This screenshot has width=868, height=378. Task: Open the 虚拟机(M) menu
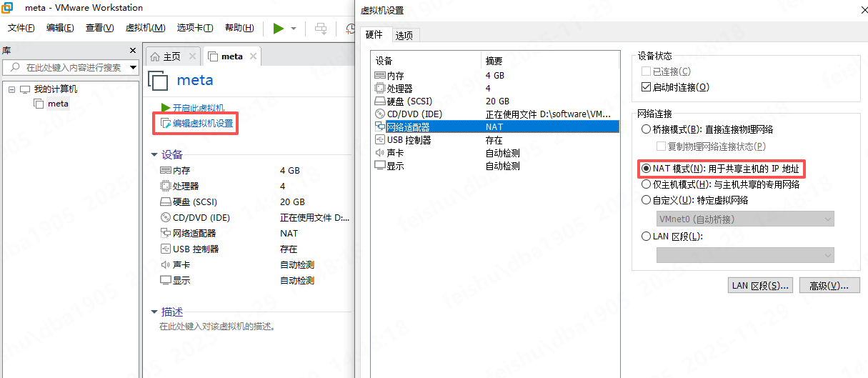pyautogui.click(x=145, y=28)
